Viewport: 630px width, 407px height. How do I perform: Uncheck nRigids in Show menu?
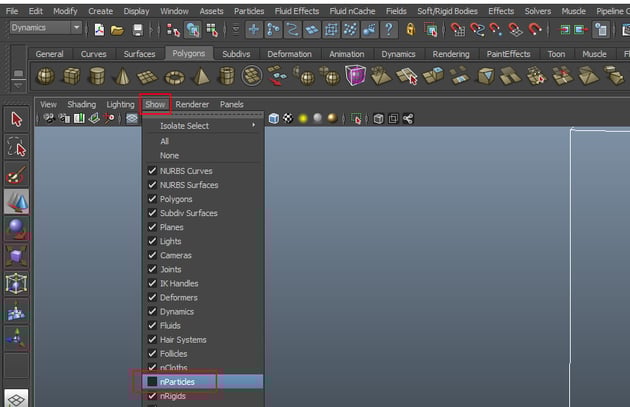point(203,396)
